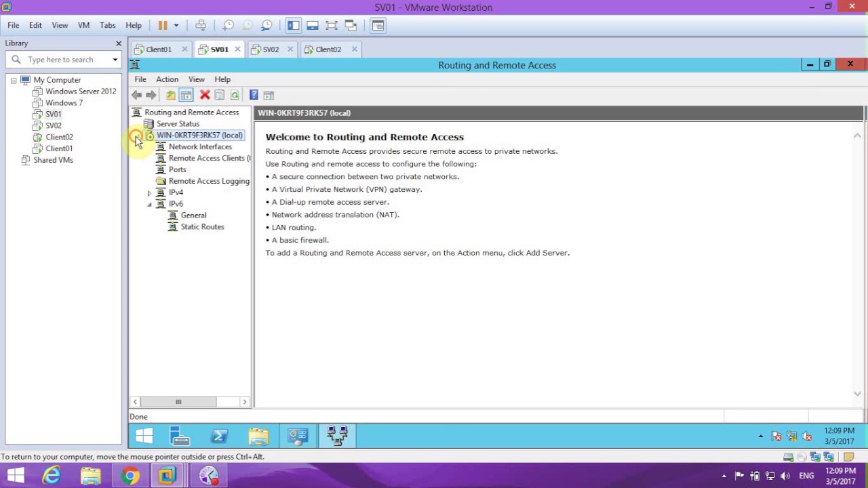
Task: Switch to the SV02 VM tab
Action: pos(271,49)
